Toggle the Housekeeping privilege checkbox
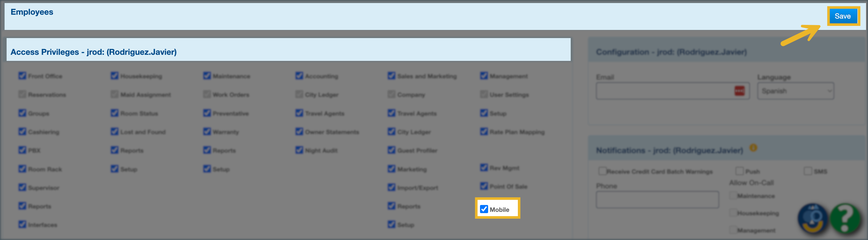The width and height of the screenshot is (868, 240). [115, 76]
